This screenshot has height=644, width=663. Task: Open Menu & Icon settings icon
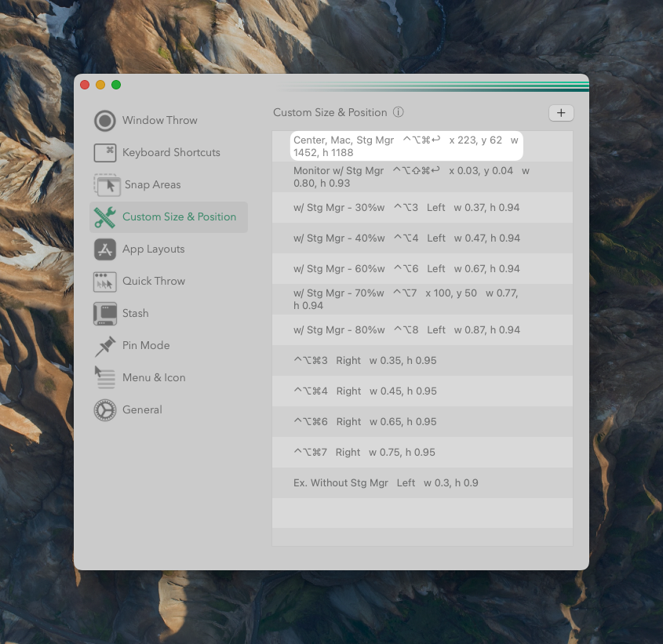pos(104,378)
